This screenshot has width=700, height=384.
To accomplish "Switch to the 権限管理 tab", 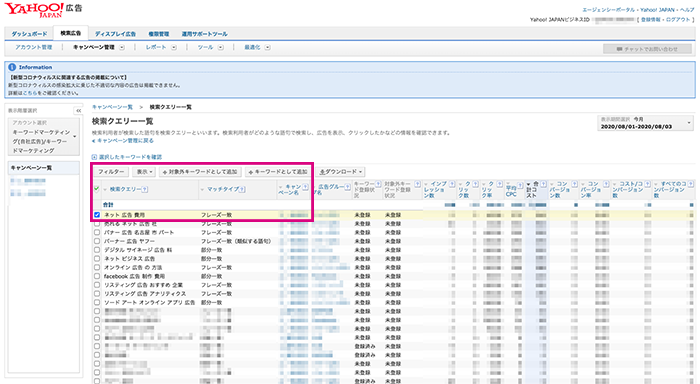I will pyautogui.click(x=158, y=34).
